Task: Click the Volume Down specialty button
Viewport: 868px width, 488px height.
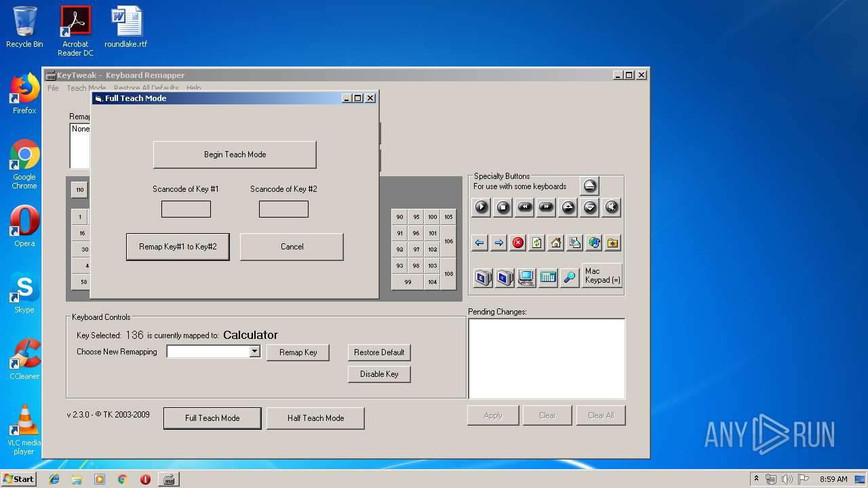Action: [590, 207]
